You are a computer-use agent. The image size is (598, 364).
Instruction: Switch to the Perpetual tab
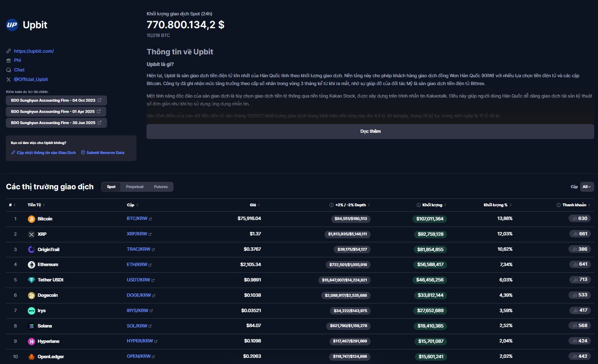[x=134, y=187]
